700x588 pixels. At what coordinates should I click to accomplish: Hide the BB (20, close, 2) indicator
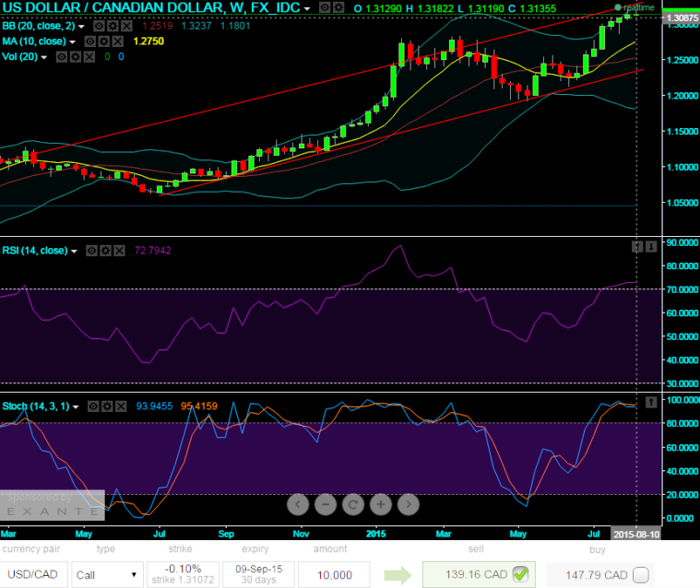99,26
